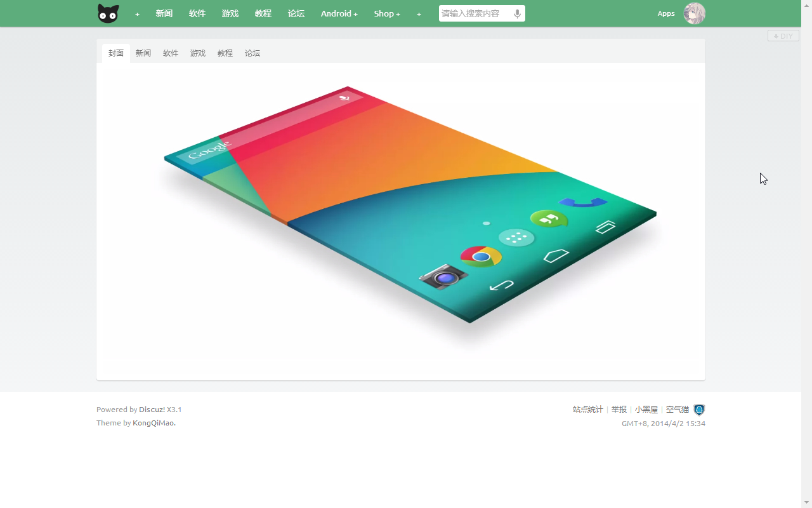This screenshot has width=812, height=508.
Task: Expand the Shop dropdown menu
Action: click(387, 13)
